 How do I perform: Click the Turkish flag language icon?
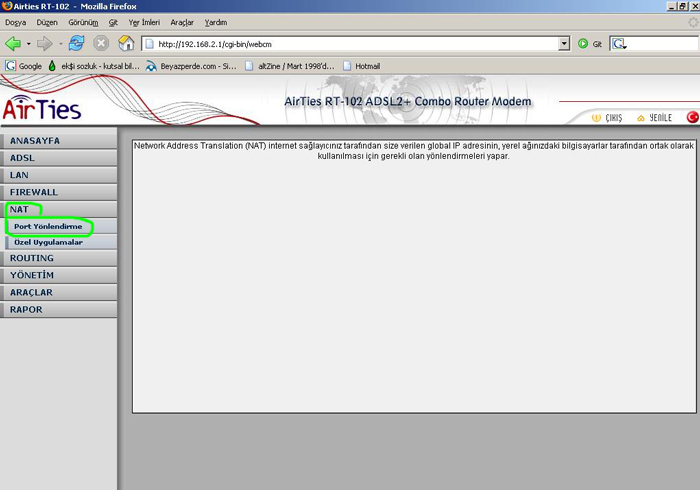pyautogui.click(x=692, y=117)
